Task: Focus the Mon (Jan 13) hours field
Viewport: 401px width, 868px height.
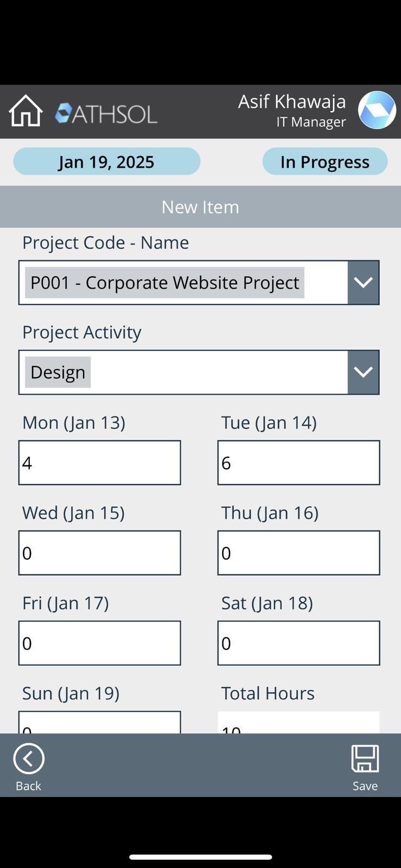Action: 100,463
